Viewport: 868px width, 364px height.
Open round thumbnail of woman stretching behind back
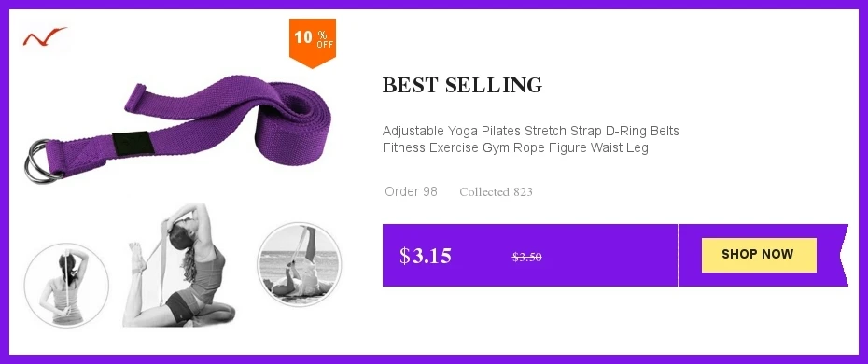coord(66,285)
